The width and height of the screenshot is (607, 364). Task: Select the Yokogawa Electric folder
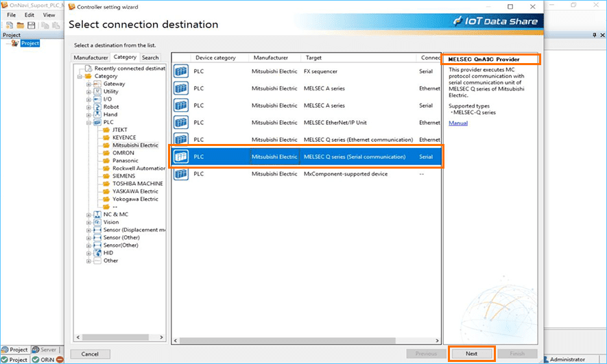click(135, 199)
